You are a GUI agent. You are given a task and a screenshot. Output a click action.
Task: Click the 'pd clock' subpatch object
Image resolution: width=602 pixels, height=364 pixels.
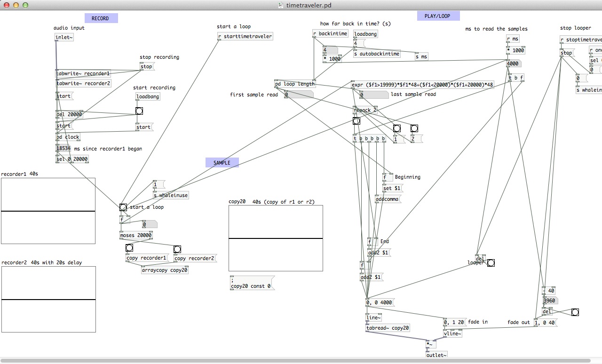[68, 137]
